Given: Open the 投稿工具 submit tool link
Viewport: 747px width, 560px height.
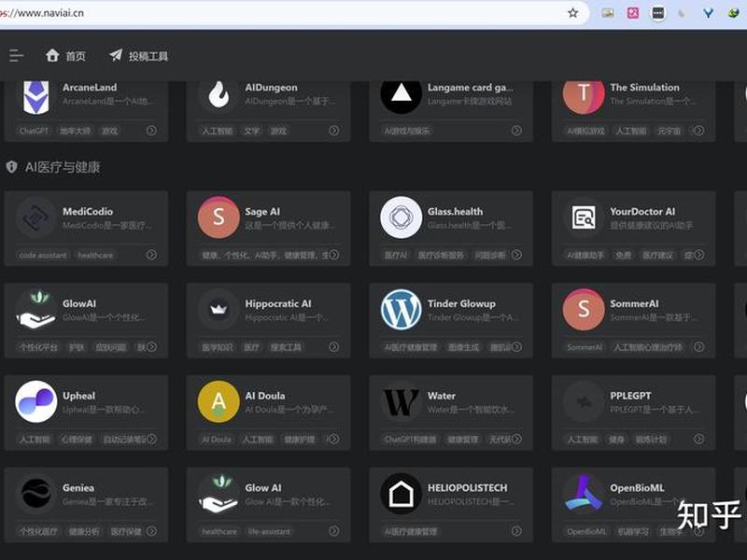Looking at the screenshot, I should tap(138, 56).
